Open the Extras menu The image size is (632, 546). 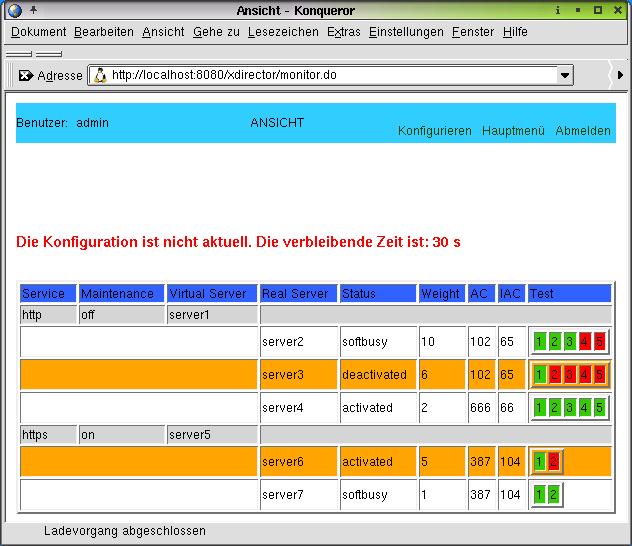[x=344, y=32]
